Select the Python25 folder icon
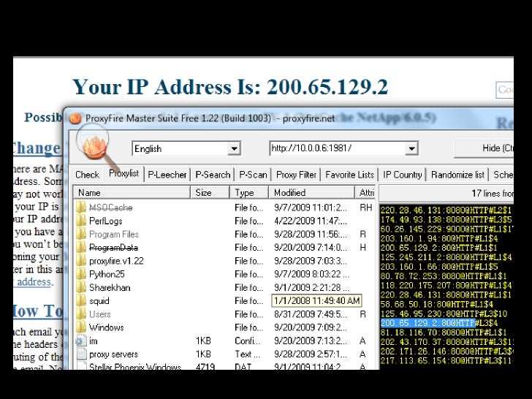 (80, 274)
